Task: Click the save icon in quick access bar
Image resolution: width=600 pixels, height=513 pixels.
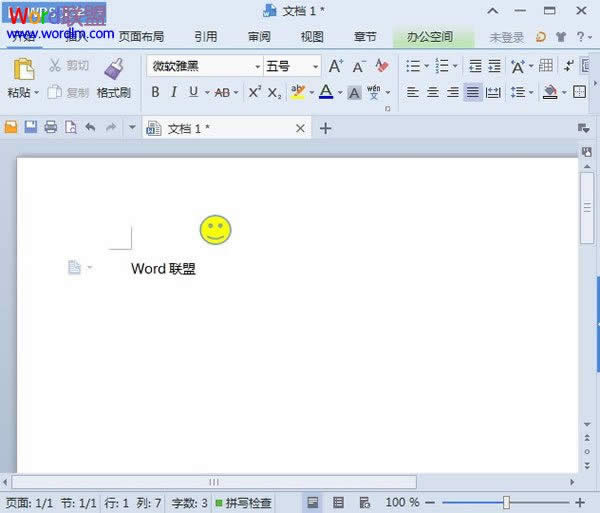Action: [31, 128]
